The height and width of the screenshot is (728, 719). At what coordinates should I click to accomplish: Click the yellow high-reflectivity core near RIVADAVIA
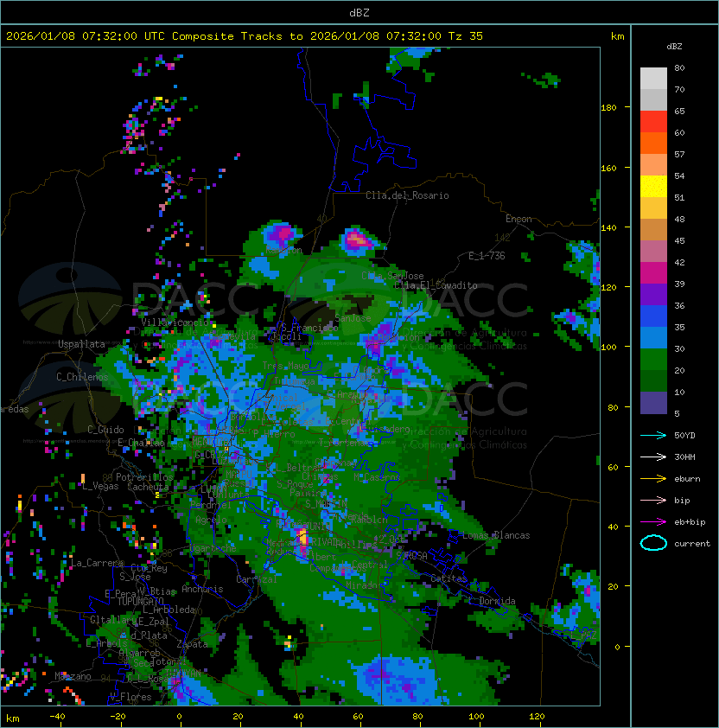tap(303, 538)
